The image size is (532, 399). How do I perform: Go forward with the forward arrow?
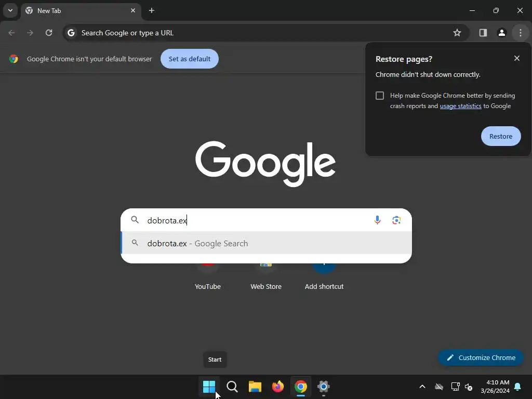pyautogui.click(x=30, y=33)
